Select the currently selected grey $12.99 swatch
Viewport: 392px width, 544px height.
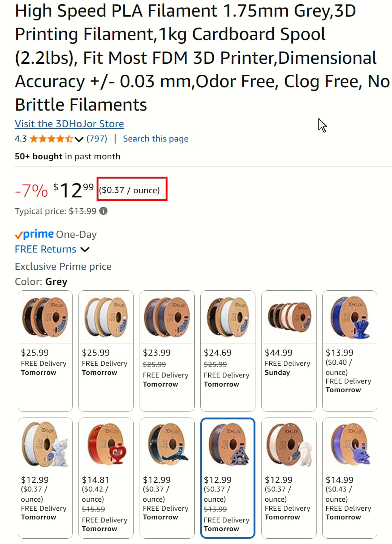coord(228,478)
